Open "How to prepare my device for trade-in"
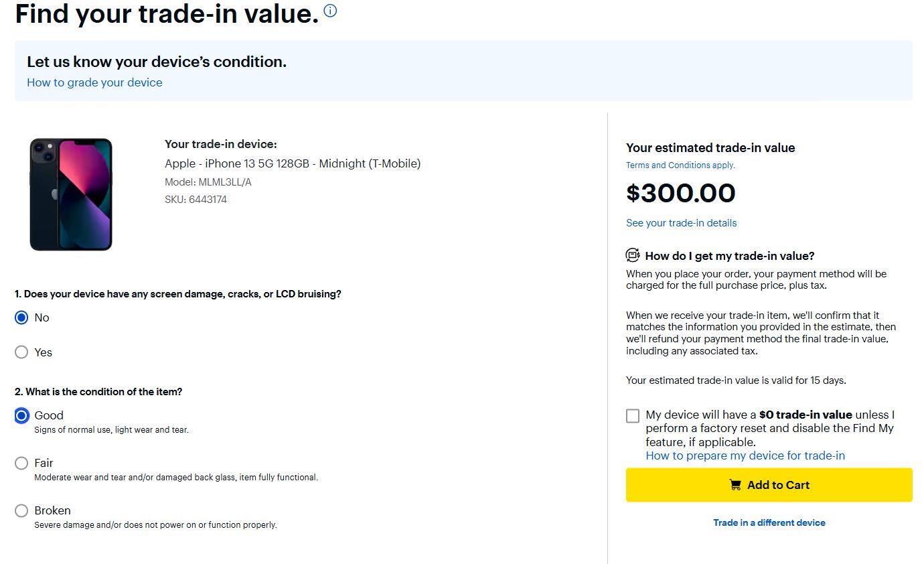 pyautogui.click(x=745, y=455)
